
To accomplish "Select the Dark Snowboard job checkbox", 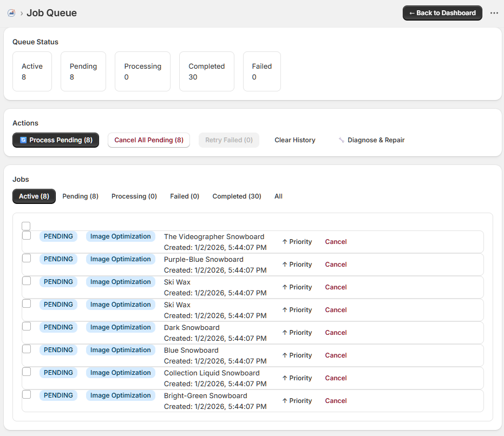I will [27, 326].
